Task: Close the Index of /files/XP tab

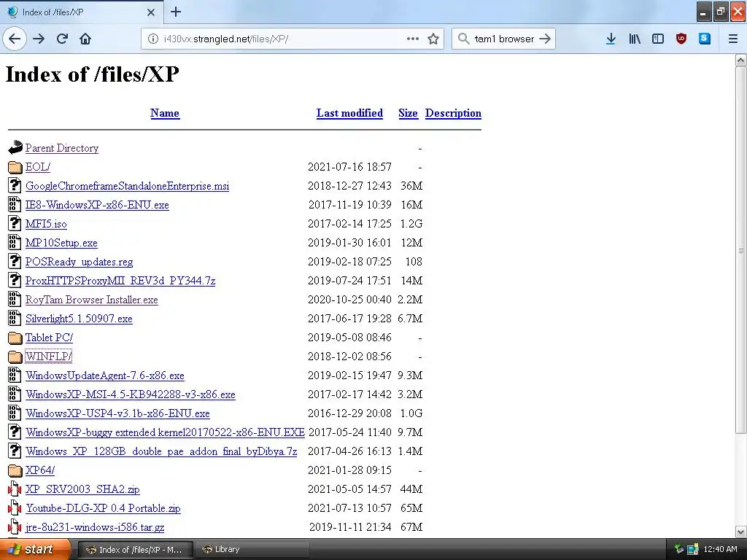Action: pos(150,12)
